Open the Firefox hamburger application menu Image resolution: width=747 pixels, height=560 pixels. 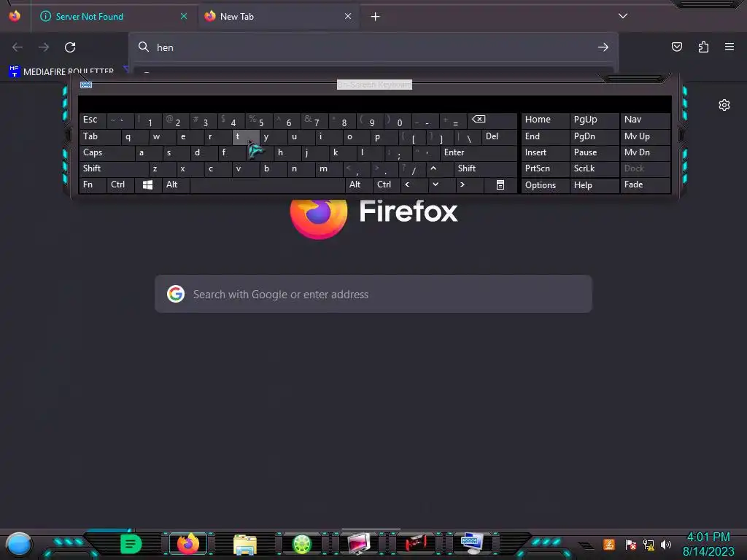pyautogui.click(x=729, y=47)
